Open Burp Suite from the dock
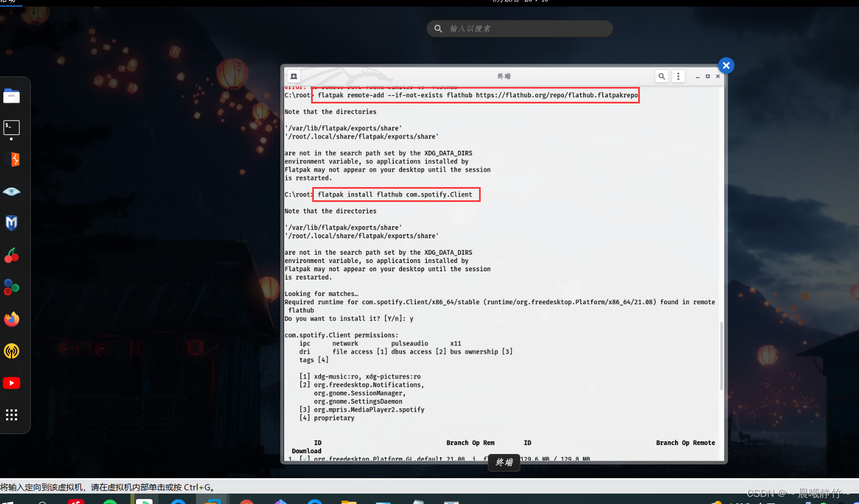Screen dimensions: 859x504 [x=12, y=160]
